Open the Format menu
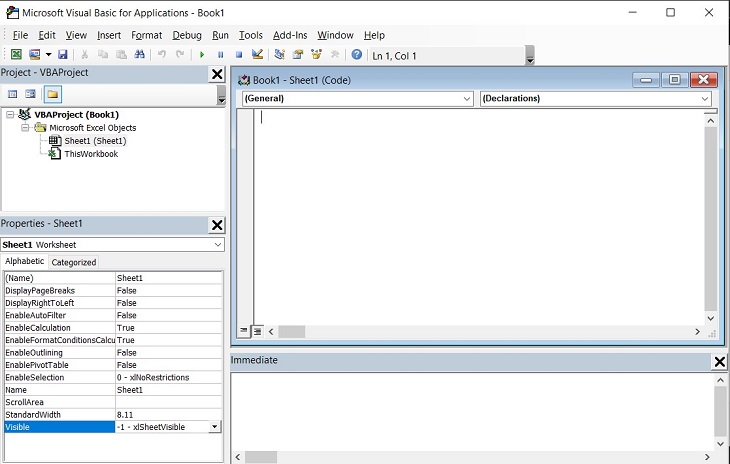This screenshot has height=464, width=730. 147,35
